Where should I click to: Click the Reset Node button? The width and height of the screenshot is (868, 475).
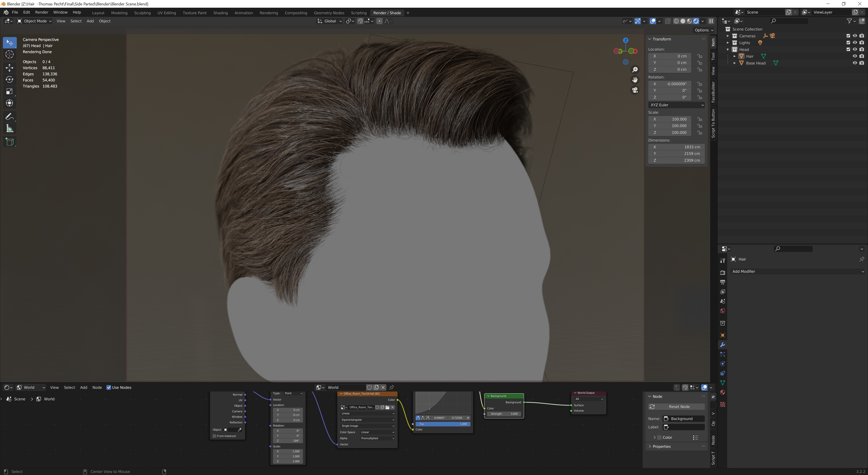pos(676,406)
